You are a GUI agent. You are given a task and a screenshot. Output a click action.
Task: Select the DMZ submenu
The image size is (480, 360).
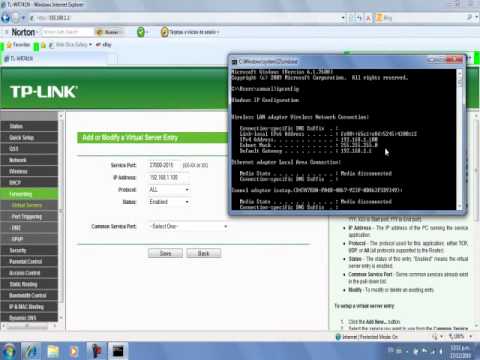pos(29,228)
